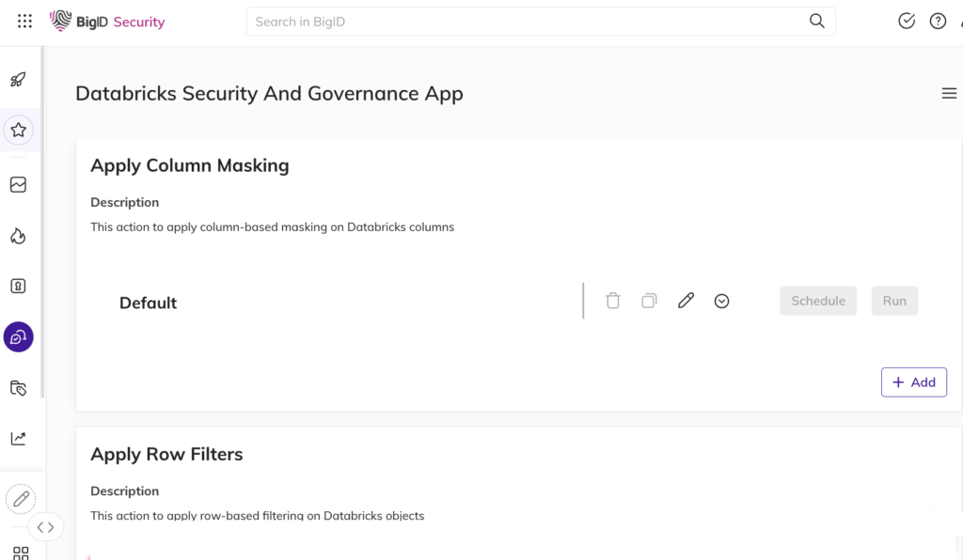Select the rocket icon in sidebar
This screenshot has width=963, height=560.
[x=19, y=80]
